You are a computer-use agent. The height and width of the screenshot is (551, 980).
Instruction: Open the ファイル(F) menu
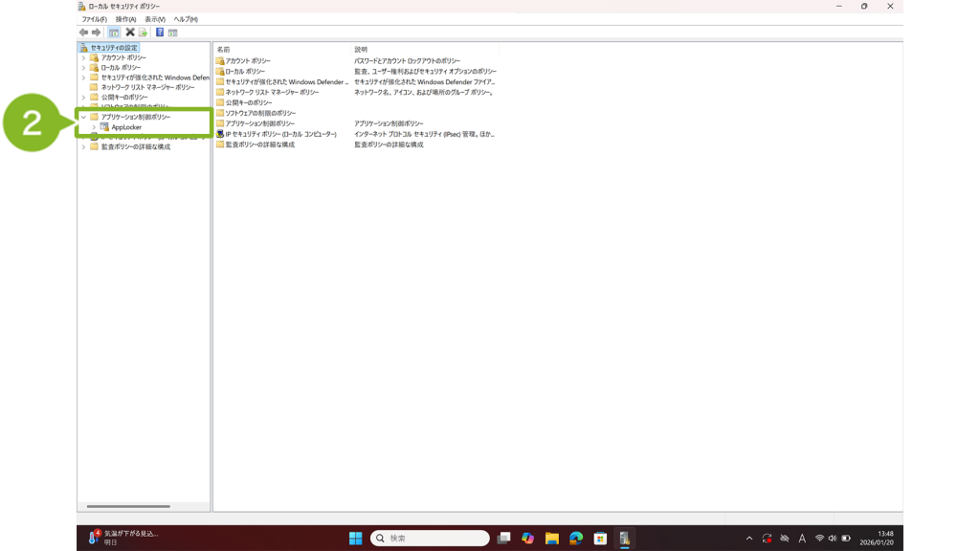[x=94, y=19]
